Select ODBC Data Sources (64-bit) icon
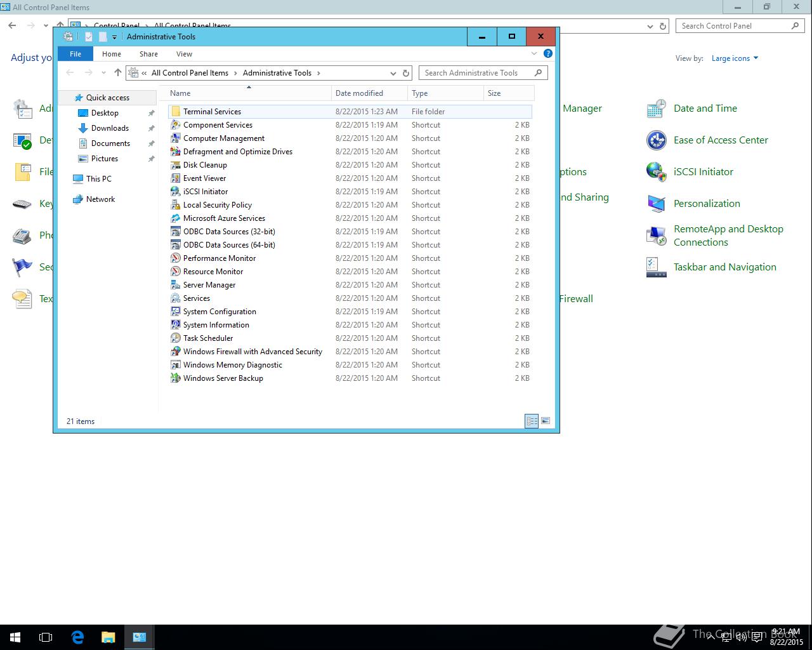Viewport: 812px width, 650px height. (176, 245)
